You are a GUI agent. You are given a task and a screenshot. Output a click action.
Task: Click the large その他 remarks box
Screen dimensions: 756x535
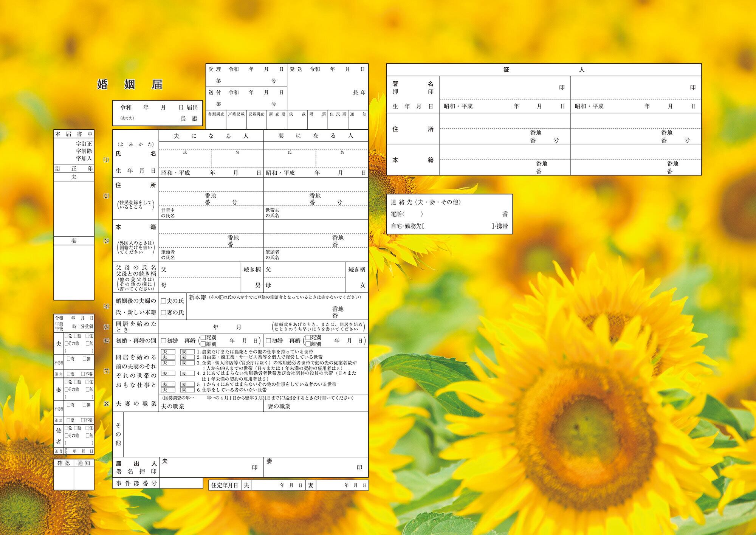246,434
